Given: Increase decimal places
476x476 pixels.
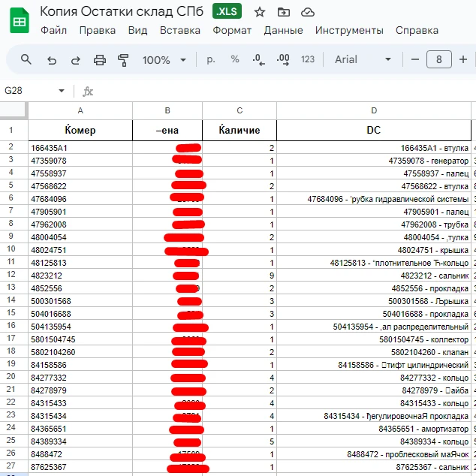Looking at the screenshot, I should click(x=283, y=59).
